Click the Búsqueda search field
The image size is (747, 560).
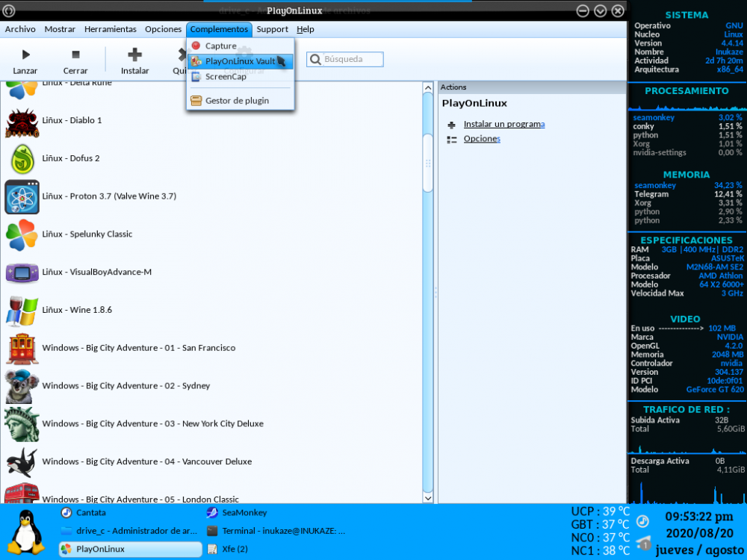point(353,59)
